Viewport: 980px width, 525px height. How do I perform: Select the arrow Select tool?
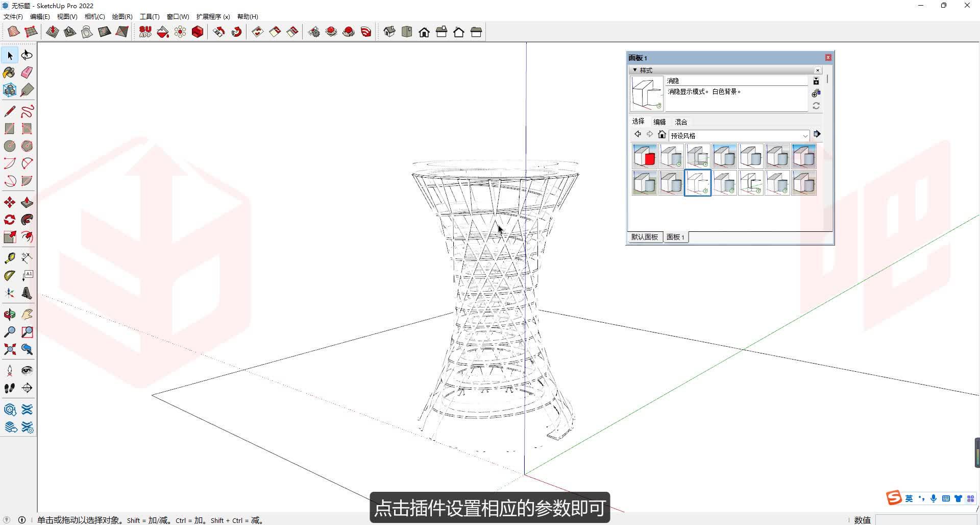(10, 55)
